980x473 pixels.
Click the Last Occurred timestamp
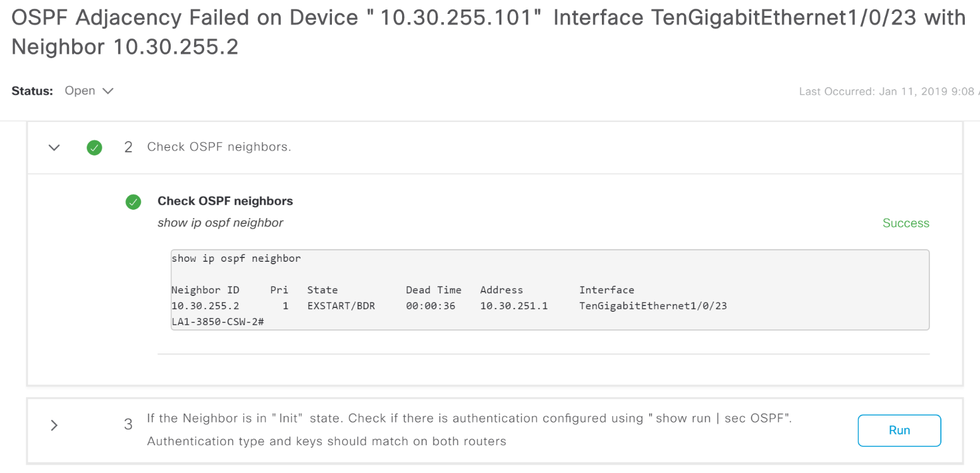click(888, 92)
